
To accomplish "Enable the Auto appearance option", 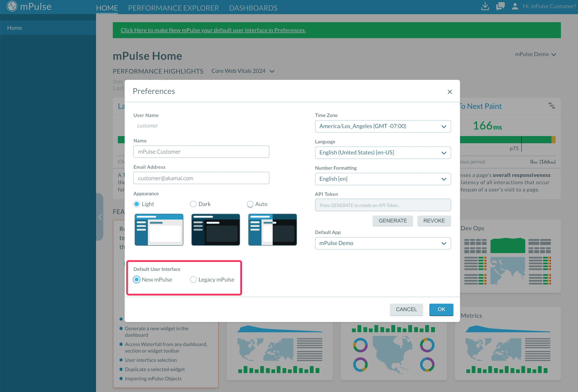I will tap(250, 204).
